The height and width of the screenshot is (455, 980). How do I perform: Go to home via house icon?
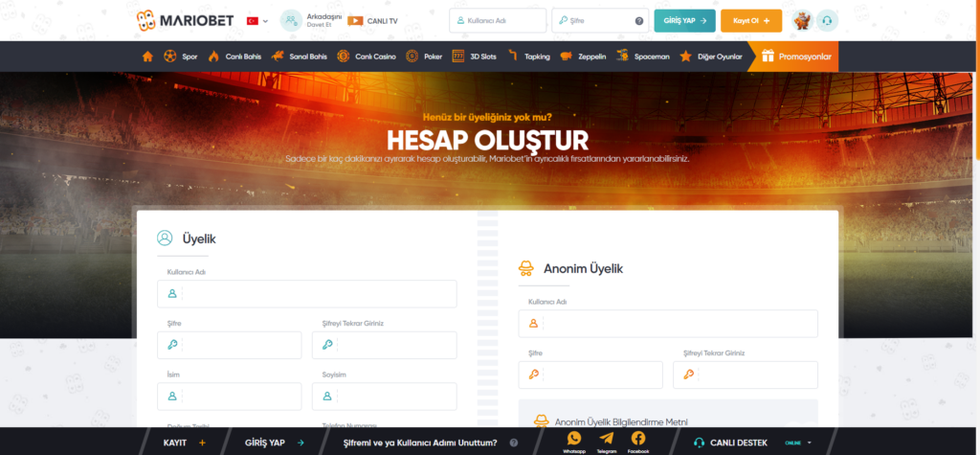[x=147, y=57]
